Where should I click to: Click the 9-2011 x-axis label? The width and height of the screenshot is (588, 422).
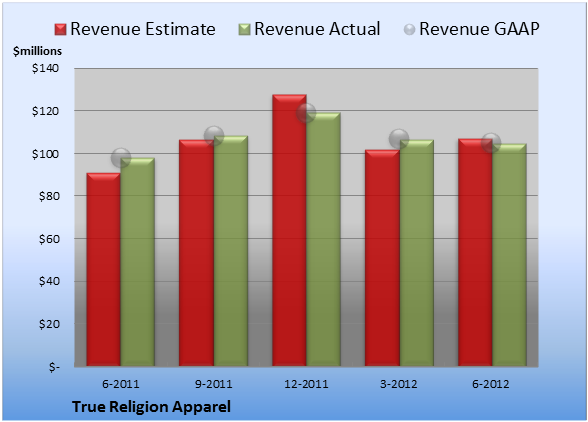click(214, 384)
